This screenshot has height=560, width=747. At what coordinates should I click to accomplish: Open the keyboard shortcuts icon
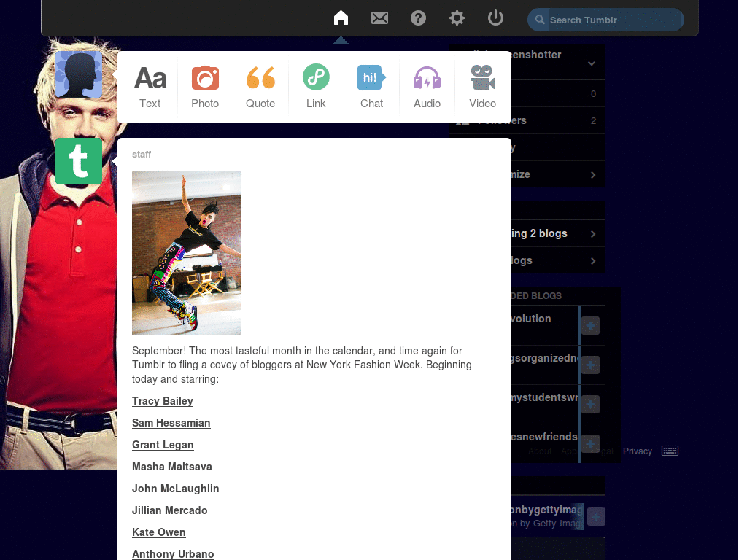670,451
